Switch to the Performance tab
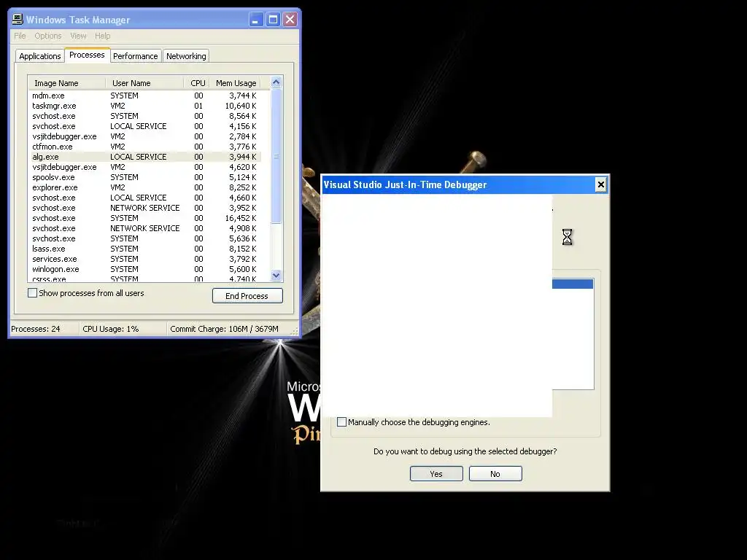Viewport: 747px width, 560px height. 135,56
